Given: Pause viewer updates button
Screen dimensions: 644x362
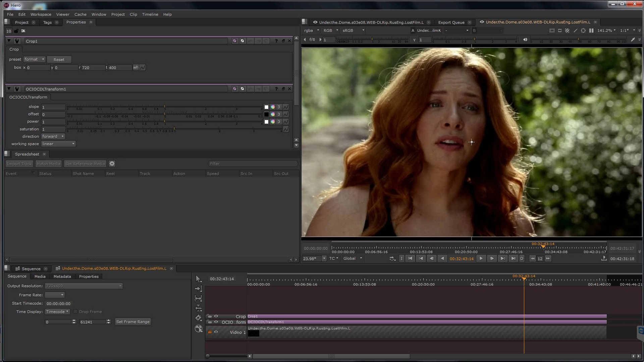Looking at the screenshot, I should [x=591, y=31].
